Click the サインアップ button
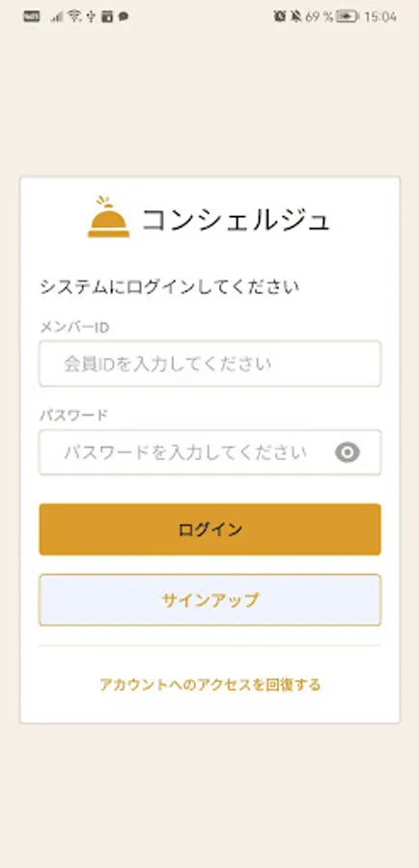The width and height of the screenshot is (419, 868). [210, 600]
